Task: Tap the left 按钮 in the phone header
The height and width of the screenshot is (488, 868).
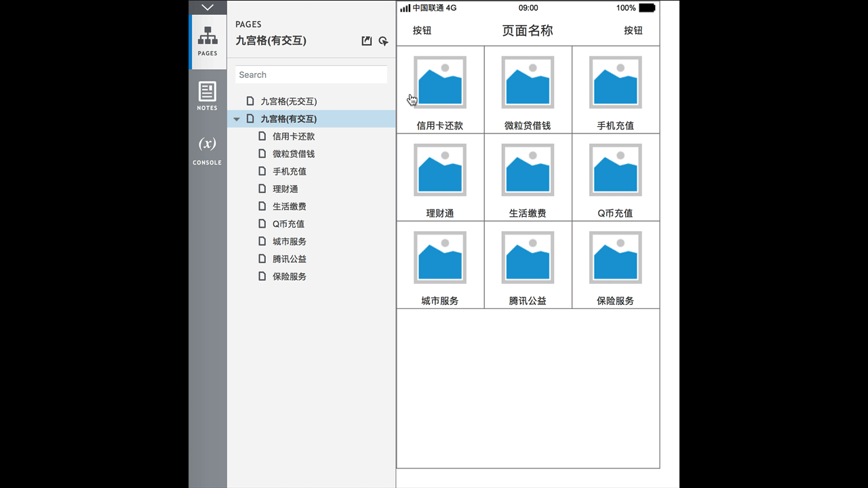Action: coord(422,30)
